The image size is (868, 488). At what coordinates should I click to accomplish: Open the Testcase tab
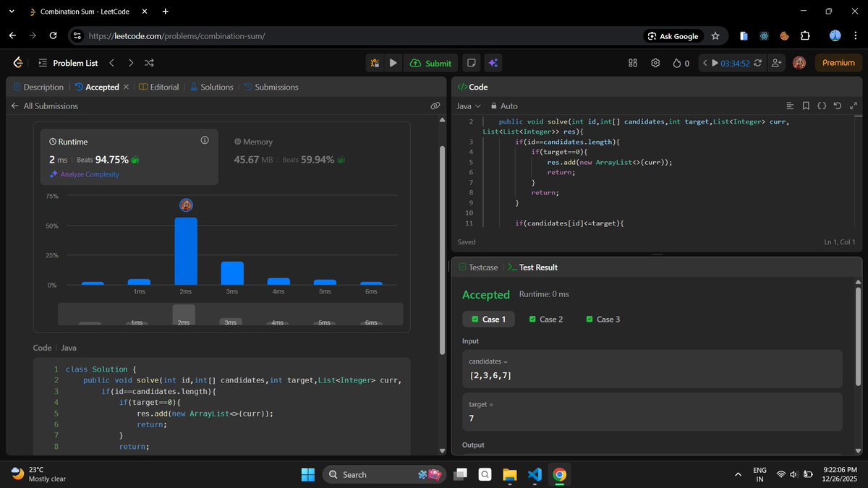click(478, 267)
